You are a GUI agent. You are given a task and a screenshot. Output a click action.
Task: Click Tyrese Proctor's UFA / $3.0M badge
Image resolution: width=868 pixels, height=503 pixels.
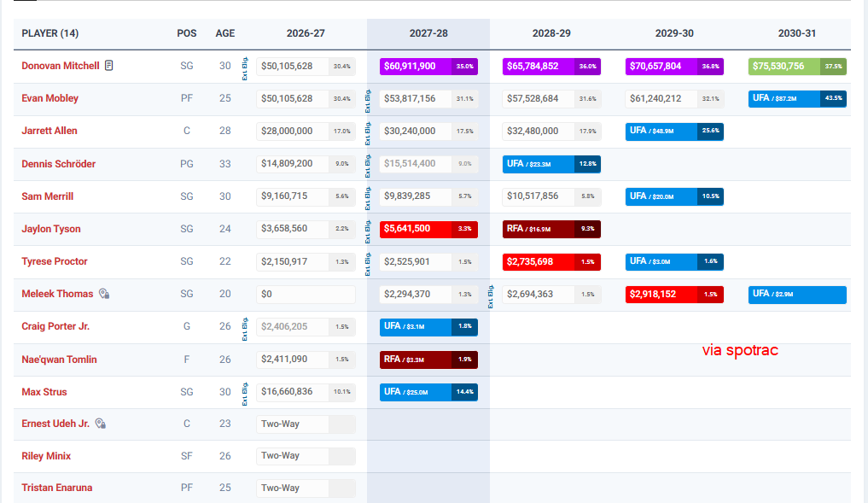click(x=674, y=261)
